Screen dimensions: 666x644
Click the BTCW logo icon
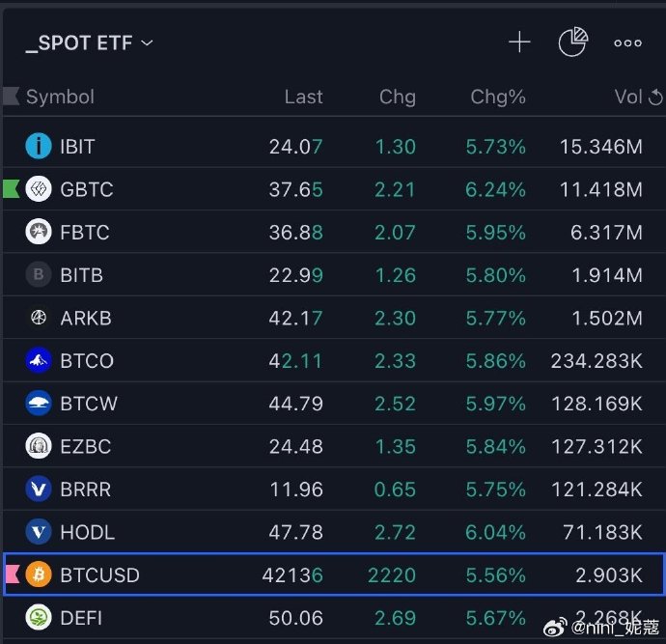click(x=39, y=404)
